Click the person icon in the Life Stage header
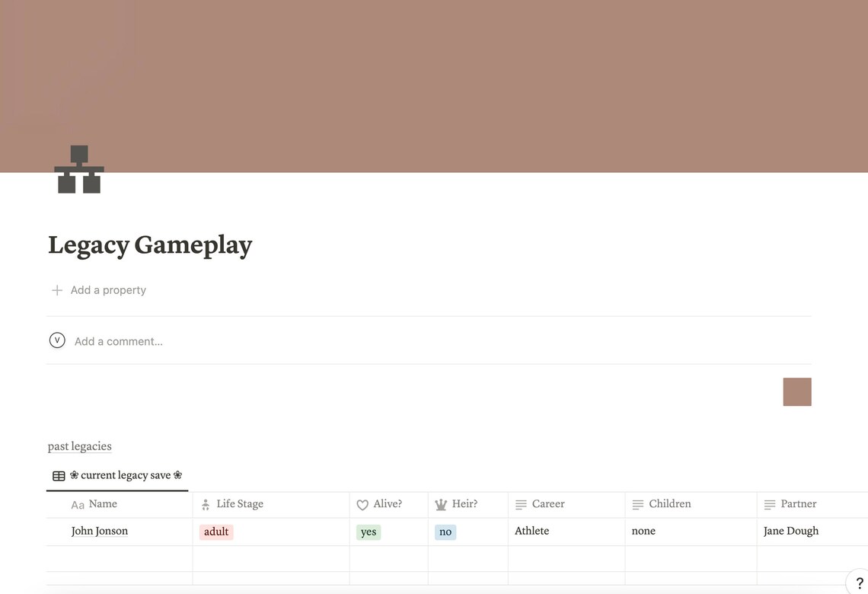This screenshot has height=594, width=868. tap(205, 503)
